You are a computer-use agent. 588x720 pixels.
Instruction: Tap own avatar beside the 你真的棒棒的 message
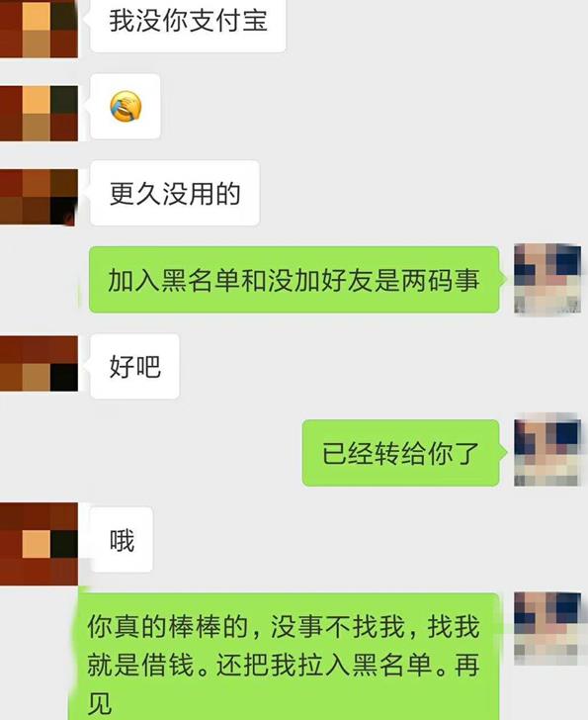(547, 628)
